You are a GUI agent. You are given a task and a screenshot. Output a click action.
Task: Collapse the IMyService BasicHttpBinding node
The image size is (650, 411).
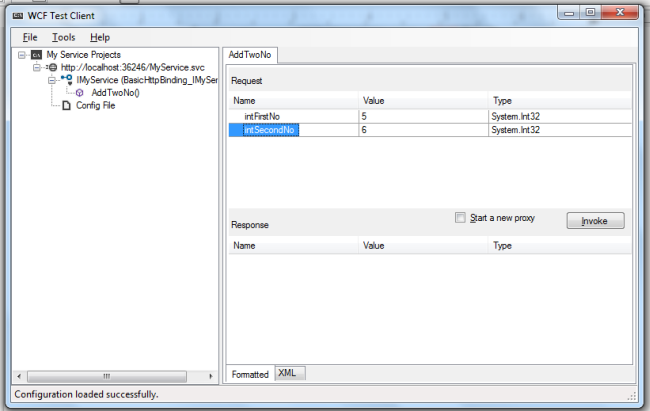[51, 80]
